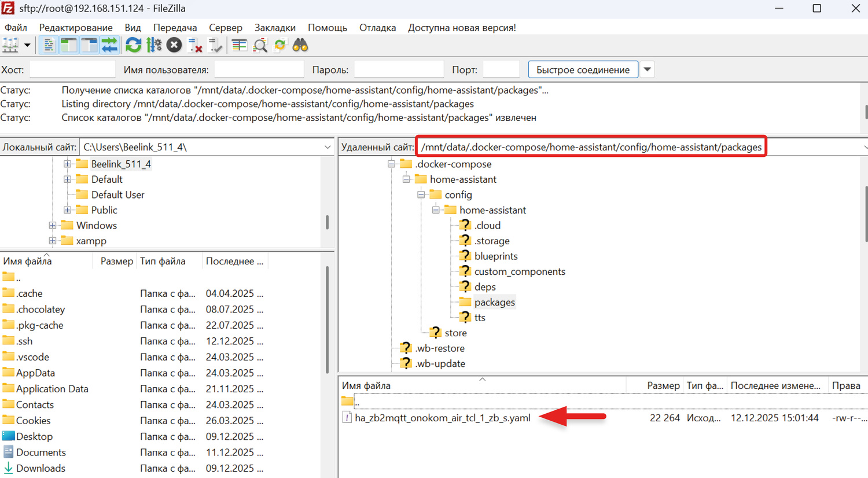Image resolution: width=868 pixels, height=478 pixels.
Task: Open the Доступна новая версия! menu
Action: pyautogui.click(x=462, y=27)
